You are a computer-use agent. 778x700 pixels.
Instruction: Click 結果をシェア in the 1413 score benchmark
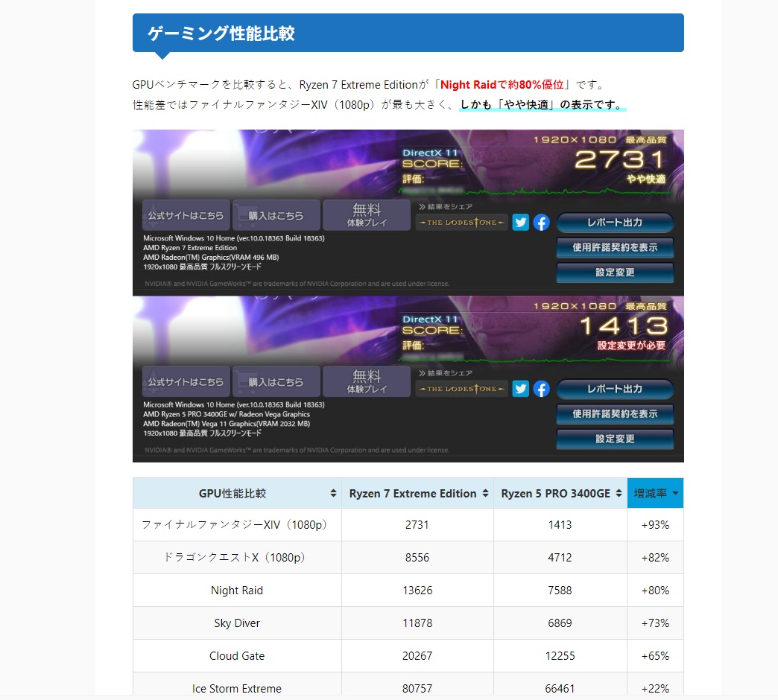(x=445, y=373)
